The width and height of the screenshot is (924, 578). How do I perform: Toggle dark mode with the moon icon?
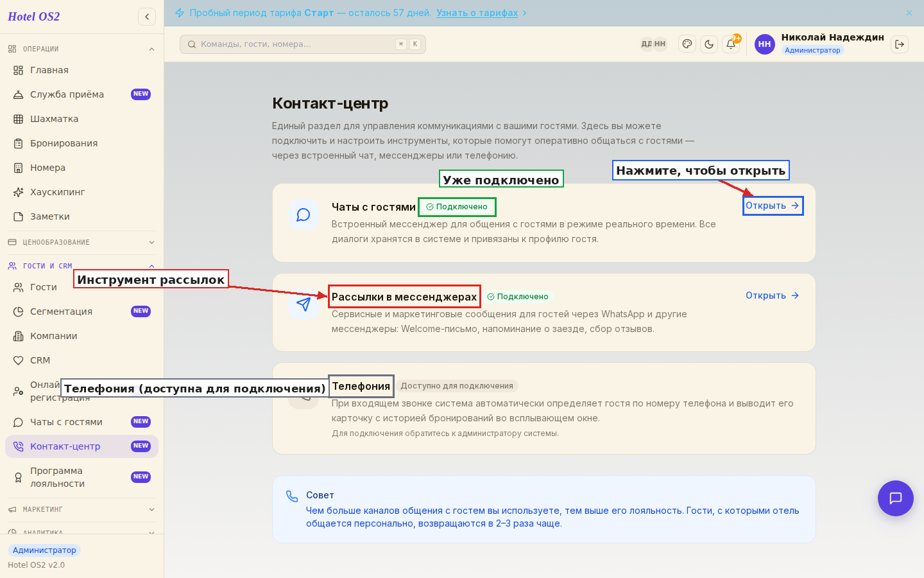709,44
